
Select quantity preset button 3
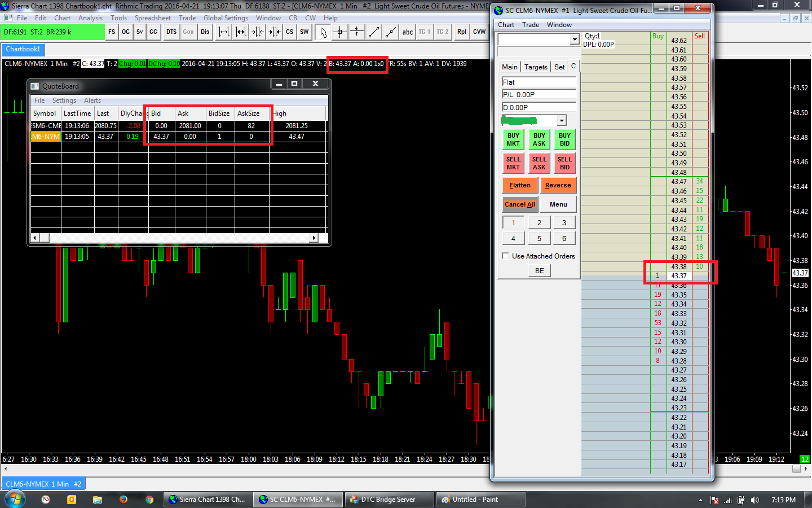click(x=564, y=222)
